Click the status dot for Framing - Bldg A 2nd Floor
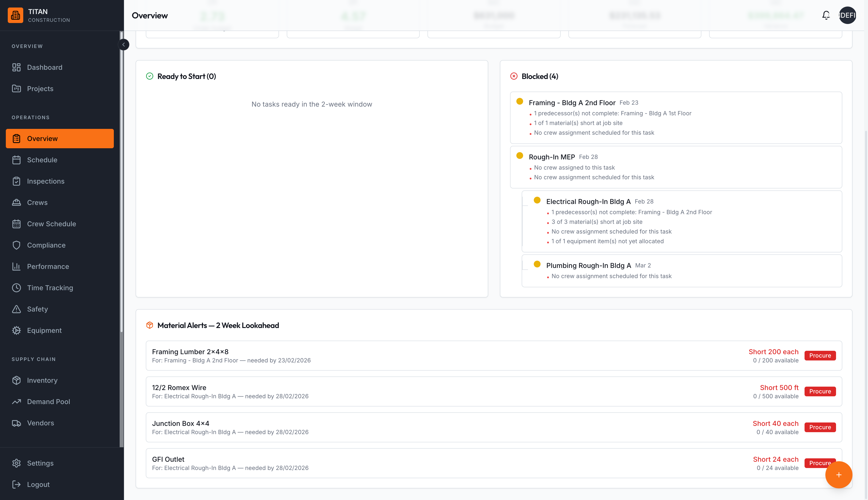 click(520, 101)
